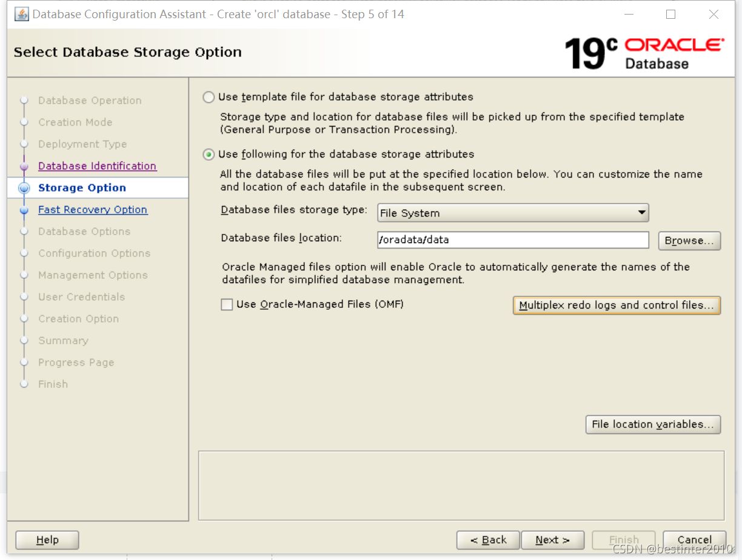Click the Java icon in title bar
The width and height of the screenshot is (742, 560).
tap(21, 14)
